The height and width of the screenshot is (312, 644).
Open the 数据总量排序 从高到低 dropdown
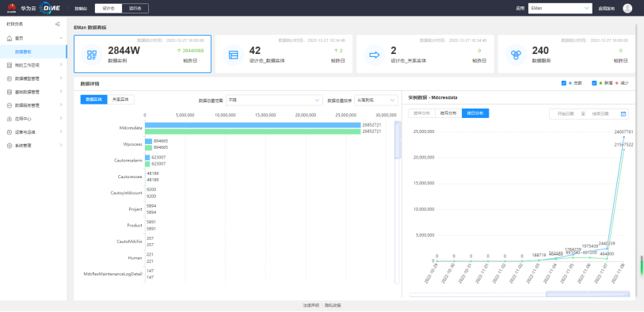coord(376,100)
